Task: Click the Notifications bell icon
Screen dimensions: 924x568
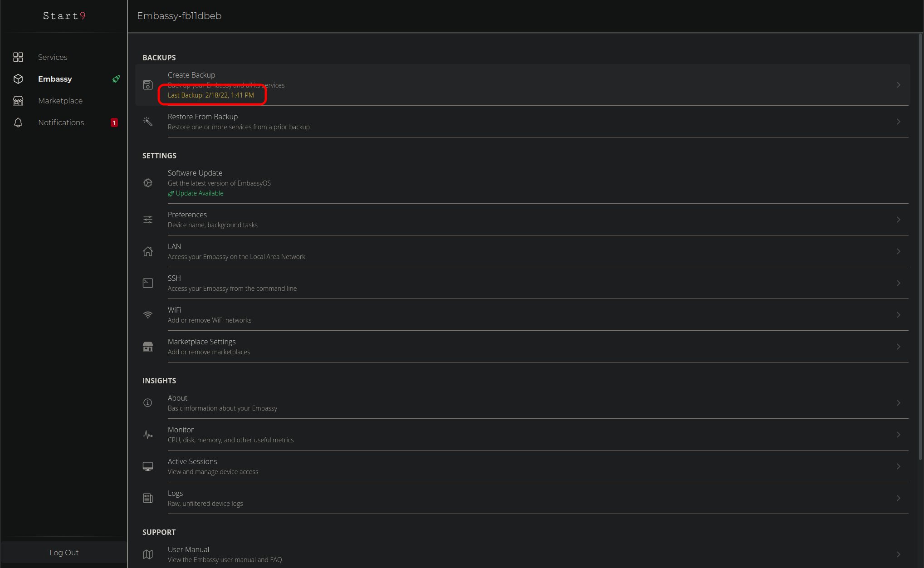Action: tap(18, 122)
